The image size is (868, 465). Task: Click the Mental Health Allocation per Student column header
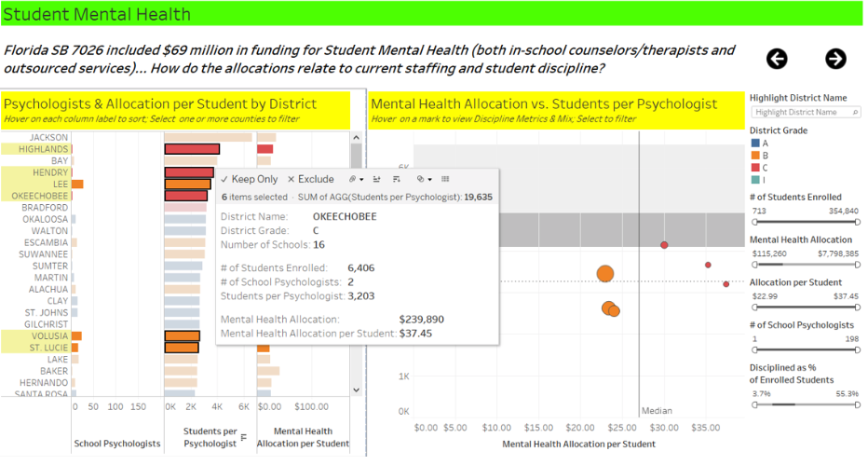(x=303, y=437)
